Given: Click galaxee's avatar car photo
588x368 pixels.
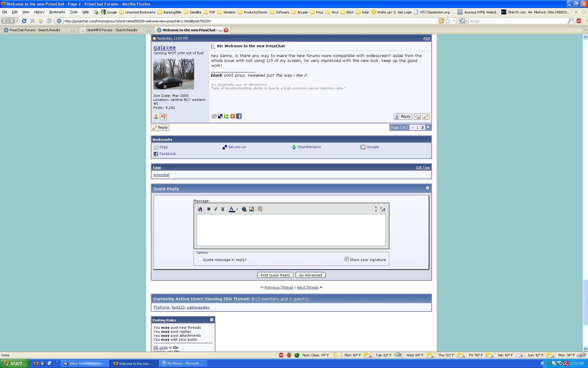Looking at the screenshot, I should (x=174, y=74).
